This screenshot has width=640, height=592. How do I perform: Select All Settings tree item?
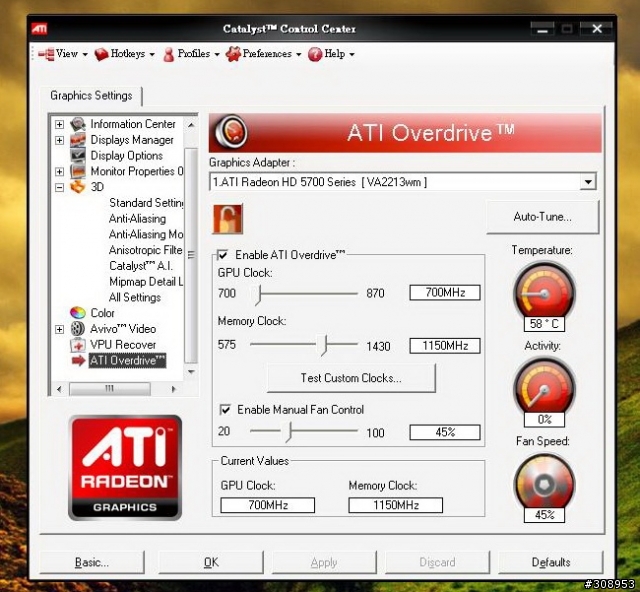135,297
